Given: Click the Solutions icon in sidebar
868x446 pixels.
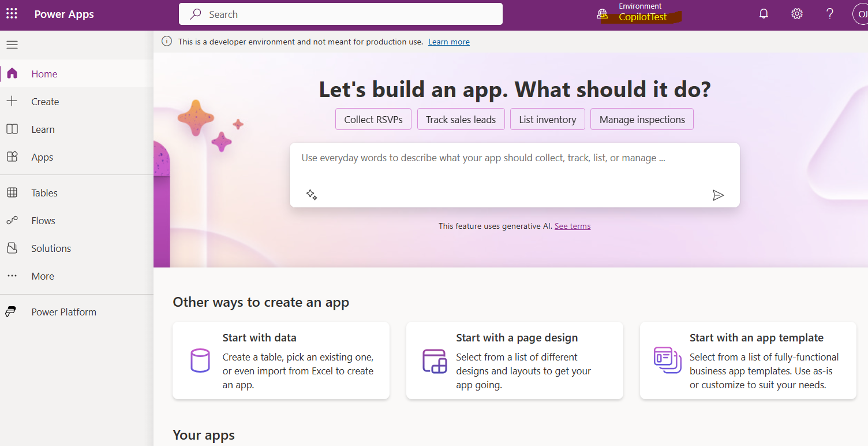Looking at the screenshot, I should point(12,248).
